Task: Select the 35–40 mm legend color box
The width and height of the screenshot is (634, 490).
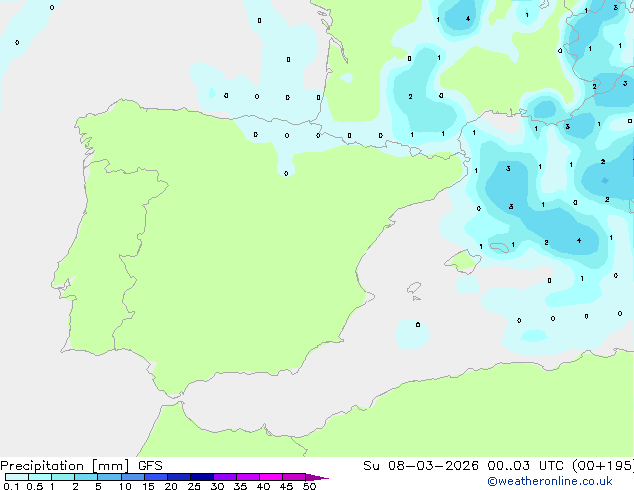Action: pos(248,477)
